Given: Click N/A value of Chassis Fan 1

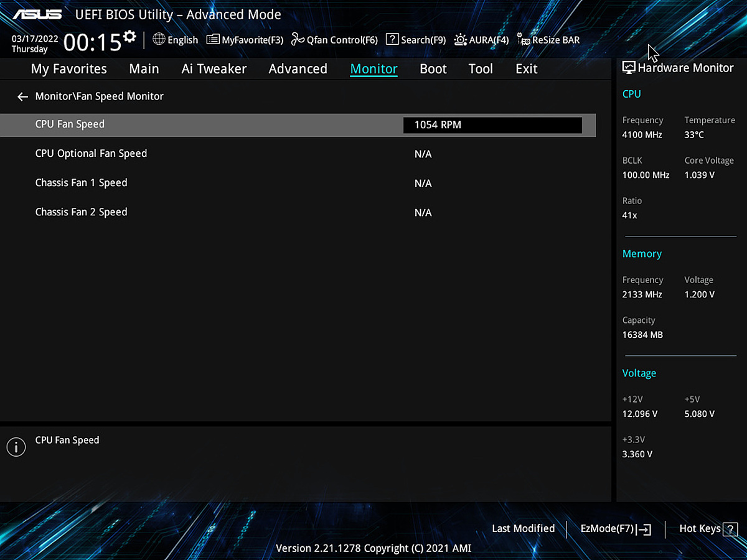Looking at the screenshot, I should [x=423, y=184].
